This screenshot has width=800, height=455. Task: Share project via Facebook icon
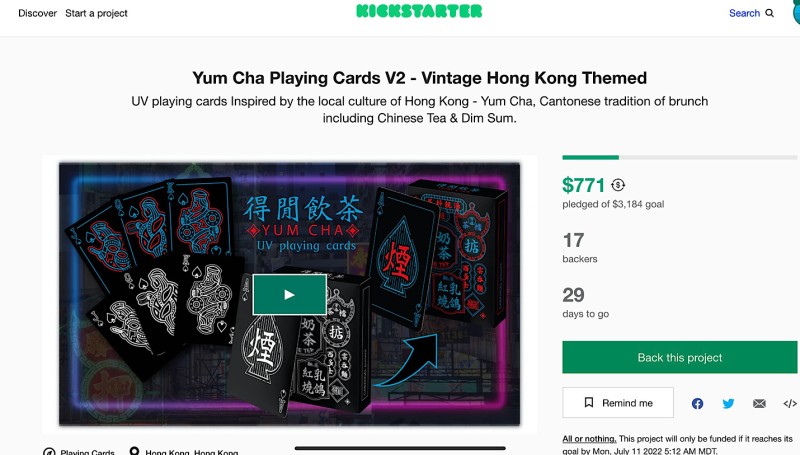pos(697,403)
